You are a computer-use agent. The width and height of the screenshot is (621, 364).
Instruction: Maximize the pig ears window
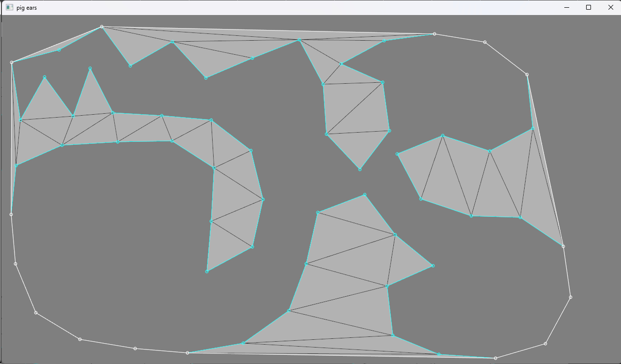pos(589,7)
